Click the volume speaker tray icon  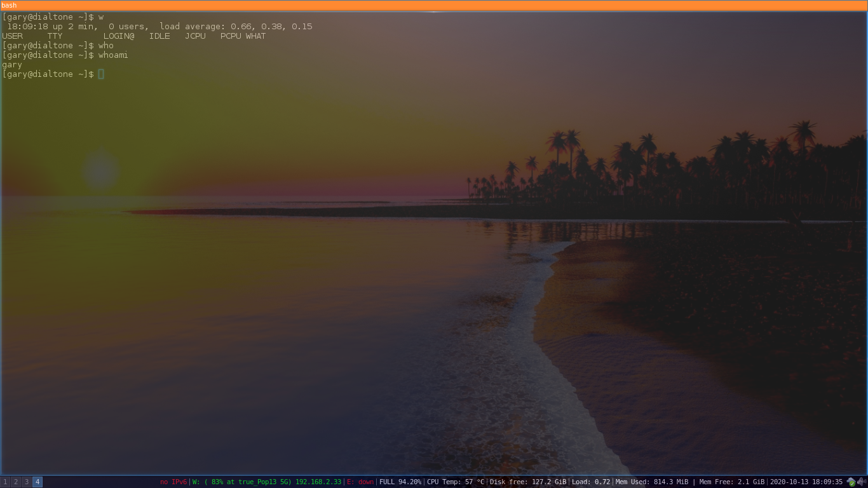[862, 482]
